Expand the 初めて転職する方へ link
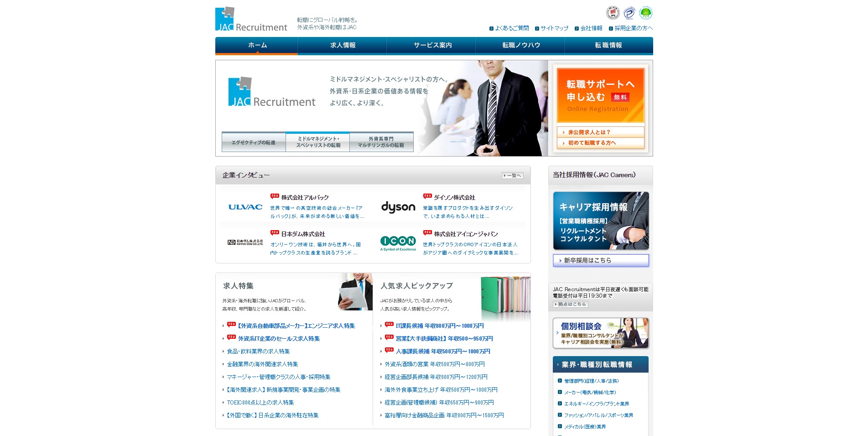868x436 pixels. pyautogui.click(x=600, y=143)
